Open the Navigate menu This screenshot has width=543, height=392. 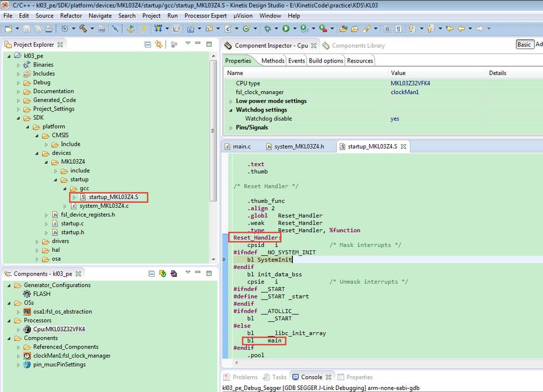[x=100, y=16]
